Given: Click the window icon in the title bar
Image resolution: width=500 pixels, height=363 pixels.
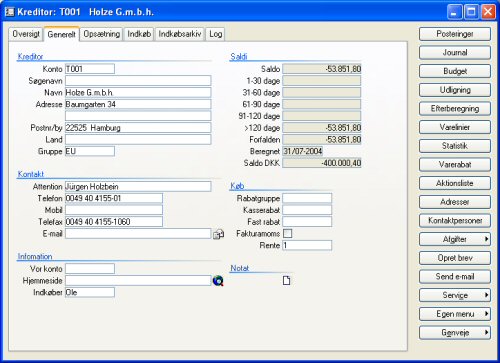Looking at the screenshot, I should coord(10,12).
